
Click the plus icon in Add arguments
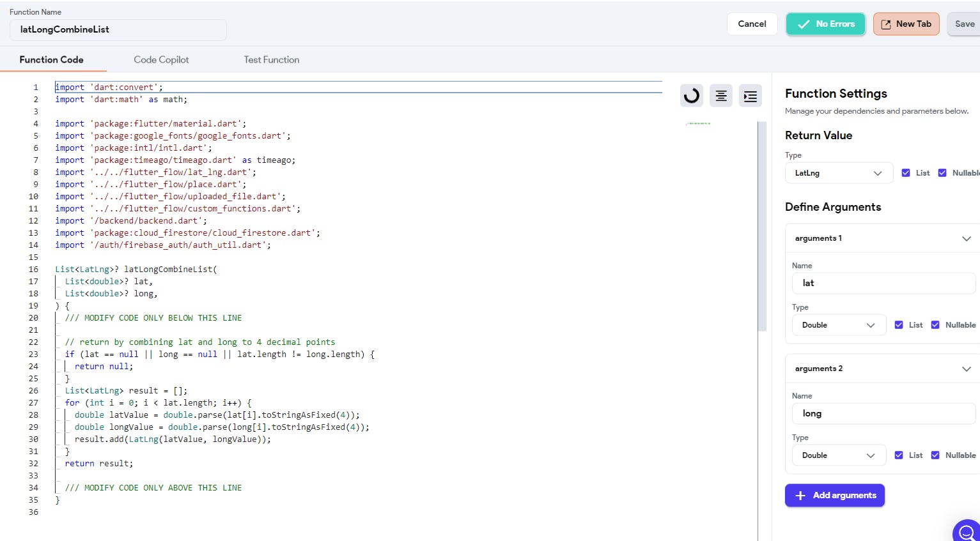pyautogui.click(x=800, y=496)
